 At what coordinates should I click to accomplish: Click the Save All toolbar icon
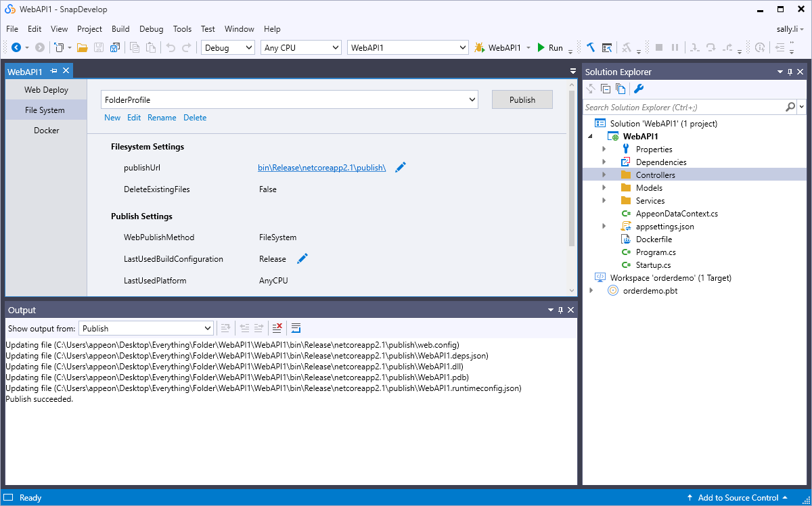[x=114, y=48]
